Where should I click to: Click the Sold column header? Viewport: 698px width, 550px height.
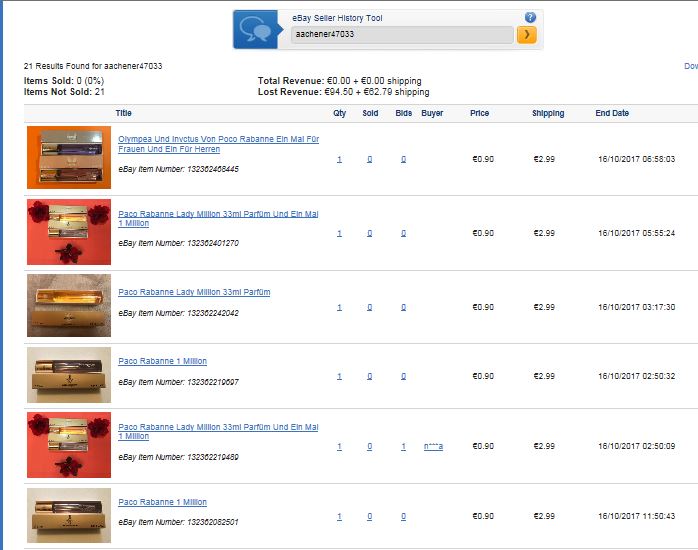click(x=370, y=113)
